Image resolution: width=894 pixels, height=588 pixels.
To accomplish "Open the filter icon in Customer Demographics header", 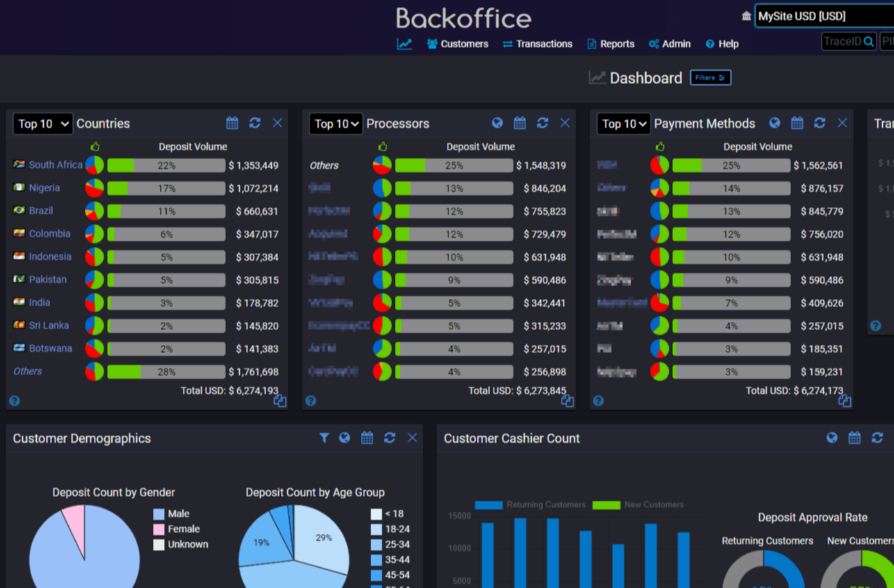I will point(324,438).
